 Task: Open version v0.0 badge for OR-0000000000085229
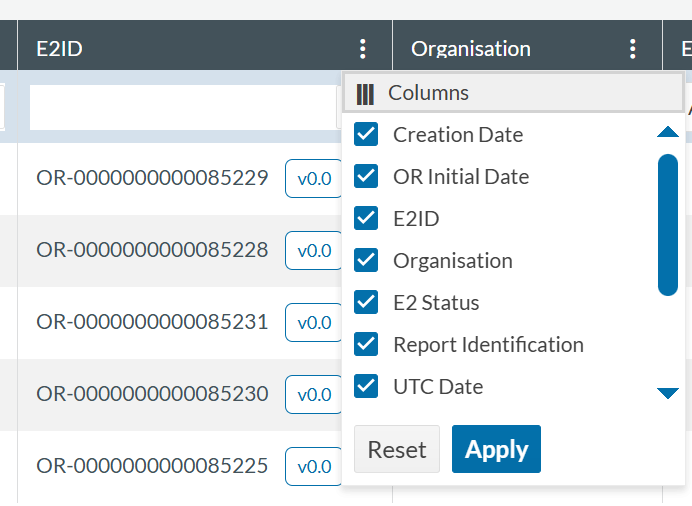tap(313, 179)
